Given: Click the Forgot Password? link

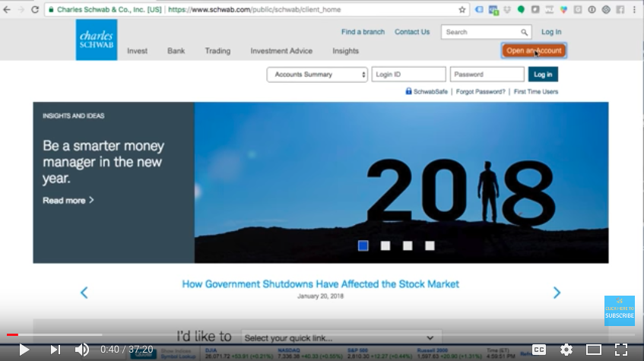Looking at the screenshot, I should 481,92.
